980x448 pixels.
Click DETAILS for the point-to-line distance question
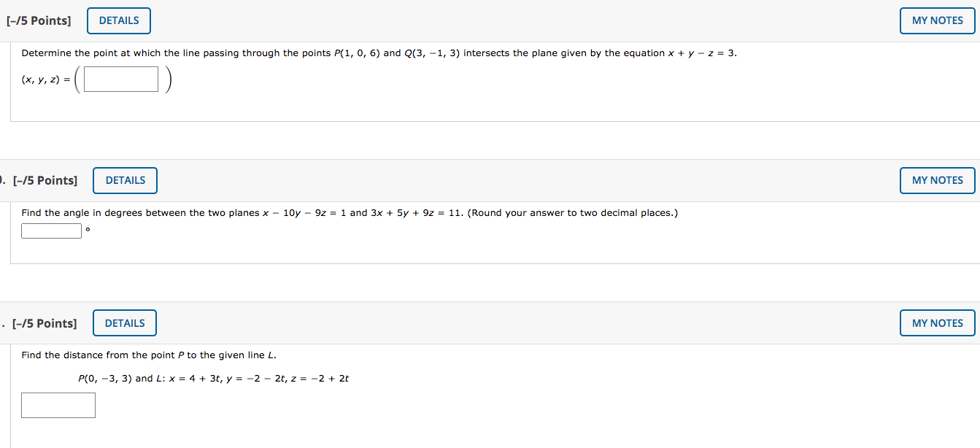(x=124, y=323)
